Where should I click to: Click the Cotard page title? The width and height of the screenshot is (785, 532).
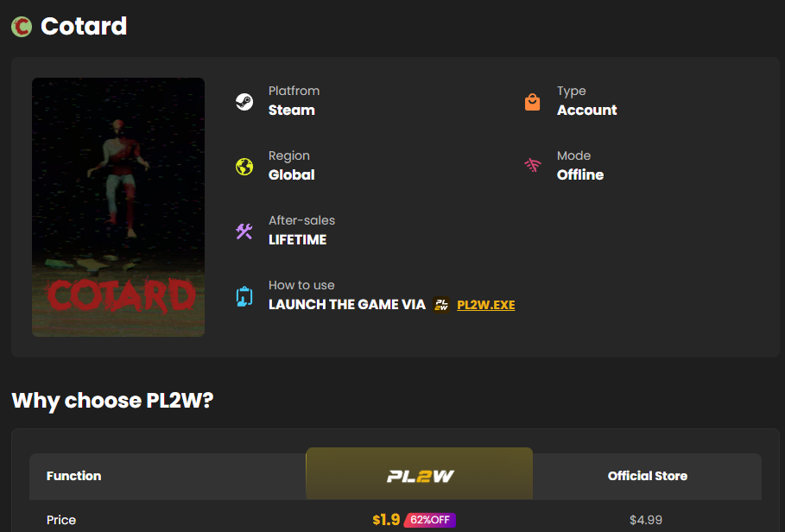tap(84, 26)
